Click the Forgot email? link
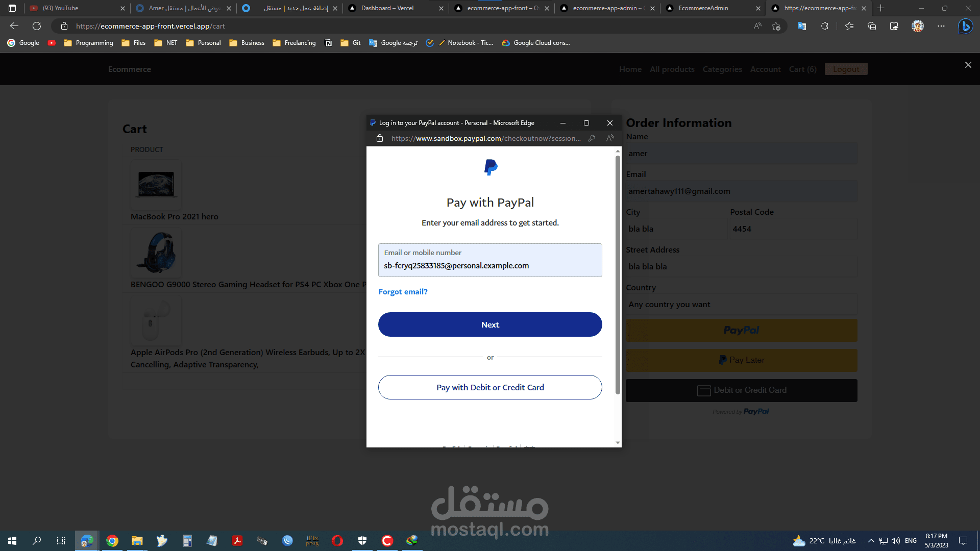 click(x=403, y=292)
